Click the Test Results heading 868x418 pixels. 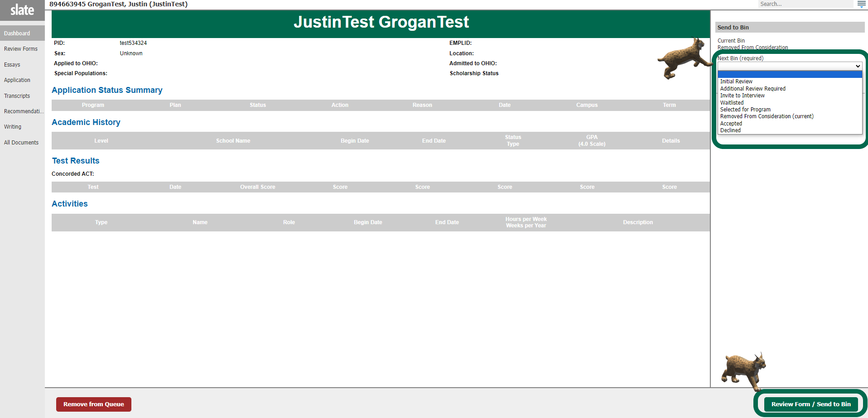pos(76,161)
